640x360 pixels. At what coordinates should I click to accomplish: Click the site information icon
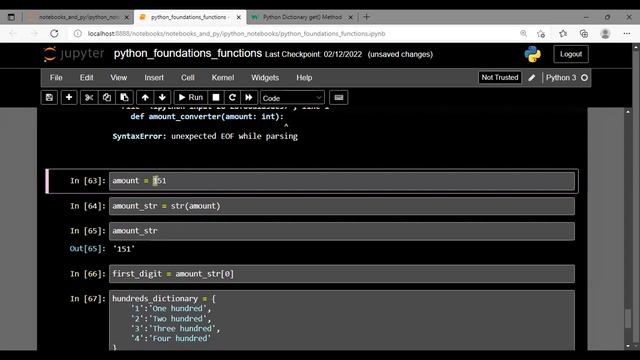pos(78,33)
